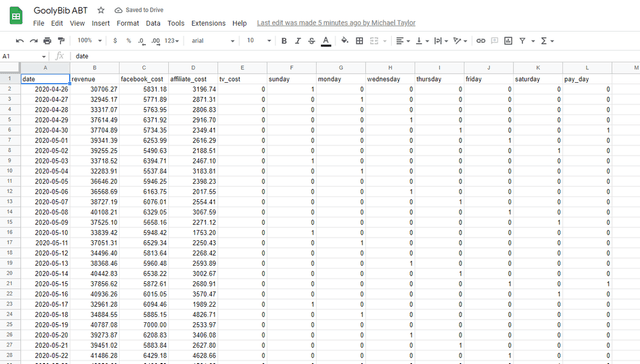Image resolution: width=640 pixels, height=364 pixels.
Task: Open the font size 10 dropdown
Action: (x=258, y=40)
